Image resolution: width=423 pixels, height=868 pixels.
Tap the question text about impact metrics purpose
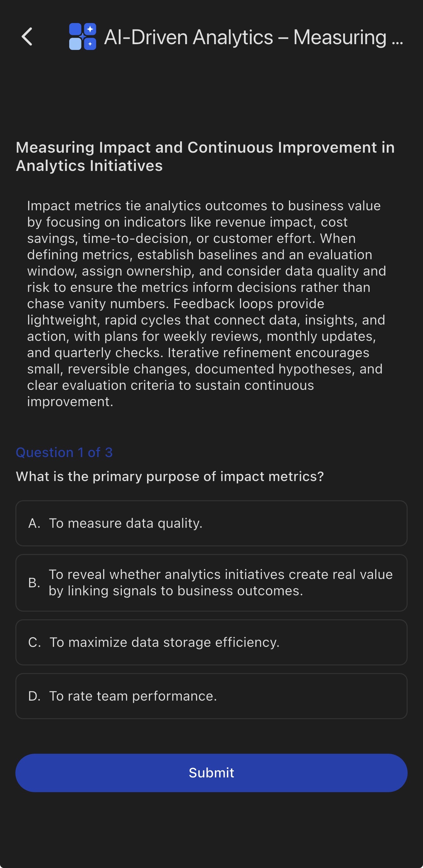pos(170,477)
